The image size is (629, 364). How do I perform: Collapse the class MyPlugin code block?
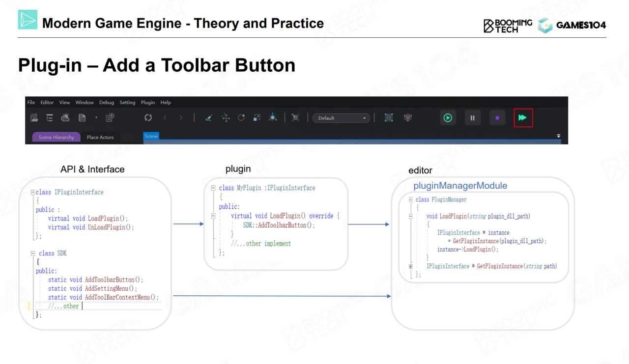tap(213, 188)
